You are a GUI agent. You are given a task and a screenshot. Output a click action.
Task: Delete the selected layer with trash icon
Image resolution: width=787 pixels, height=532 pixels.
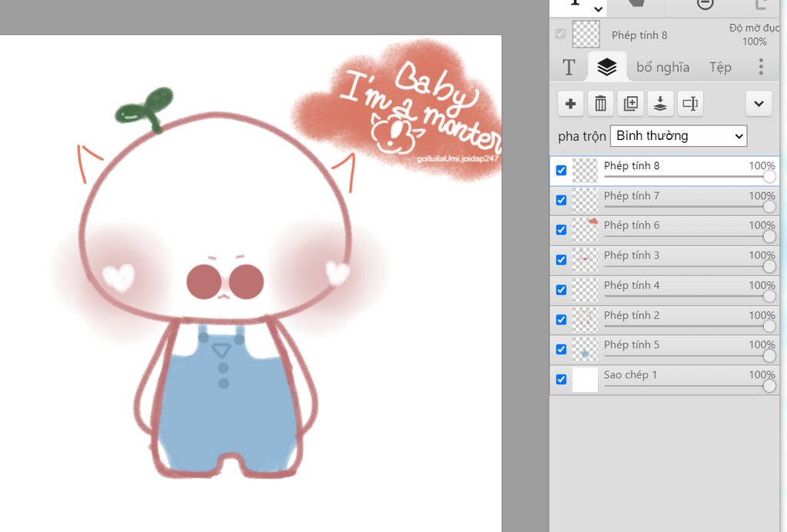600,104
